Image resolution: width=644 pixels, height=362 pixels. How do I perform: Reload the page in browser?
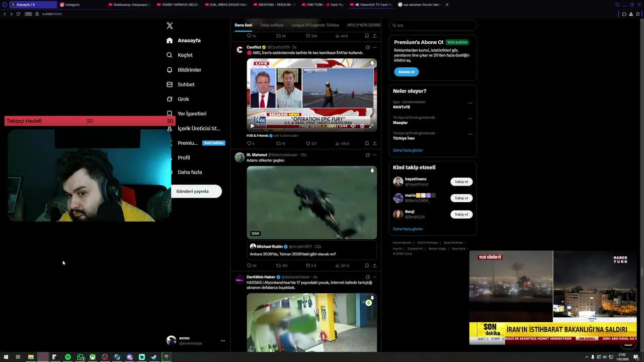pos(18,14)
